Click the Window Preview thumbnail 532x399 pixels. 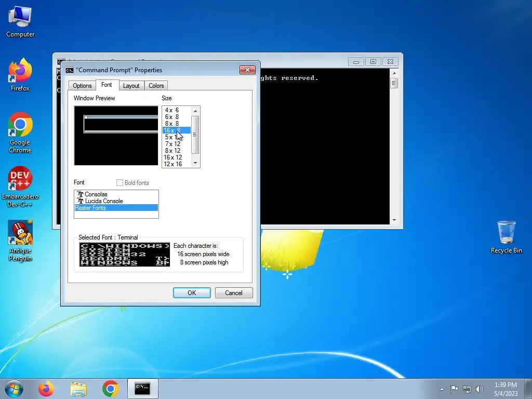point(116,136)
